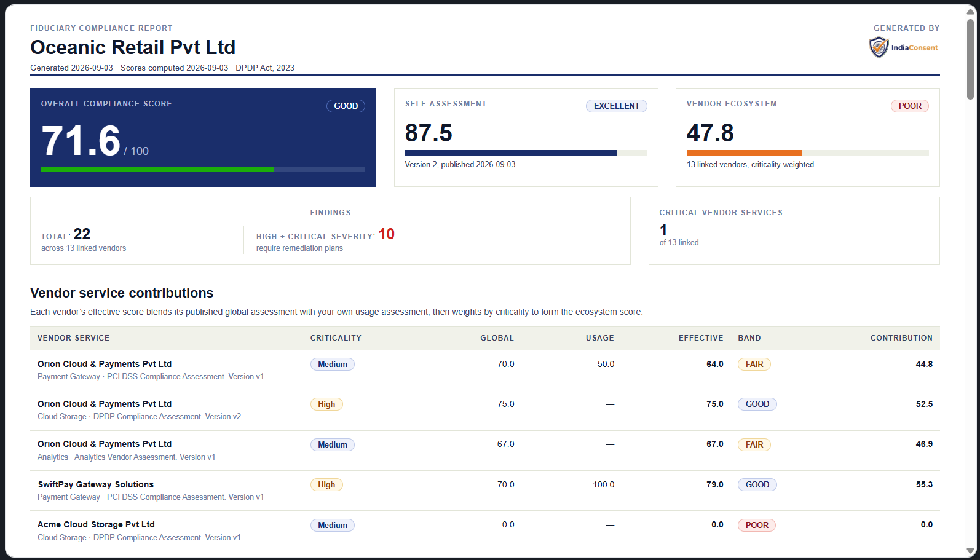Click the total findings count 22

click(x=82, y=234)
